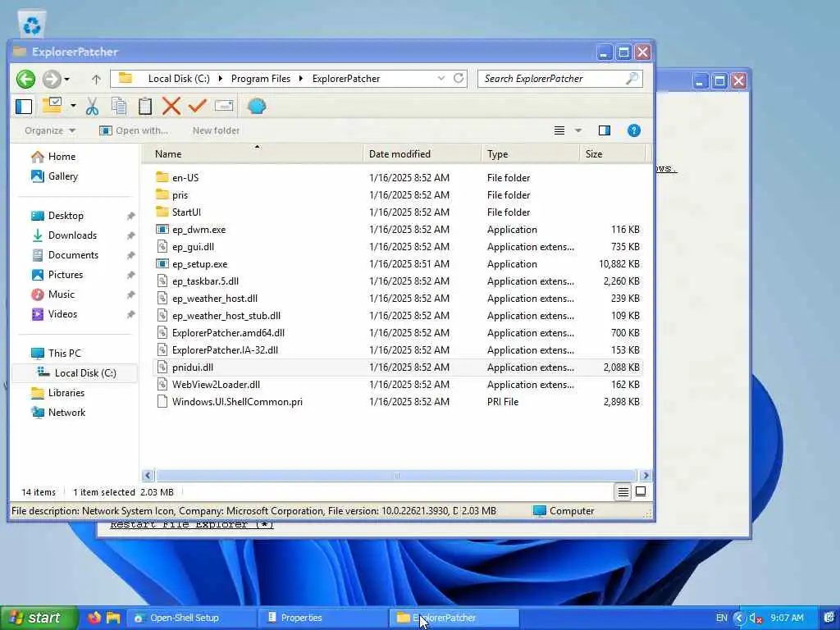Open the recent locations dropdown beside Forward
This screenshot has width=840, height=630.
click(x=67, y=80)
